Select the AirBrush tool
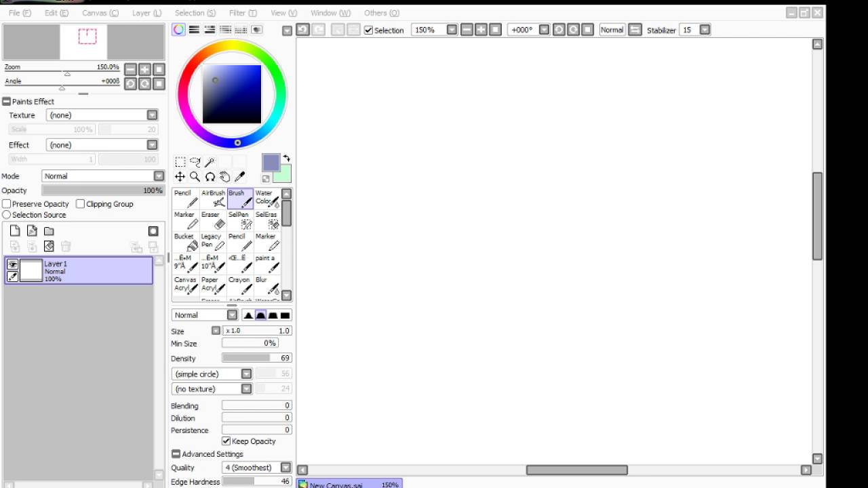This screenshot has height=488, width=868. click(x=213, y=199)
